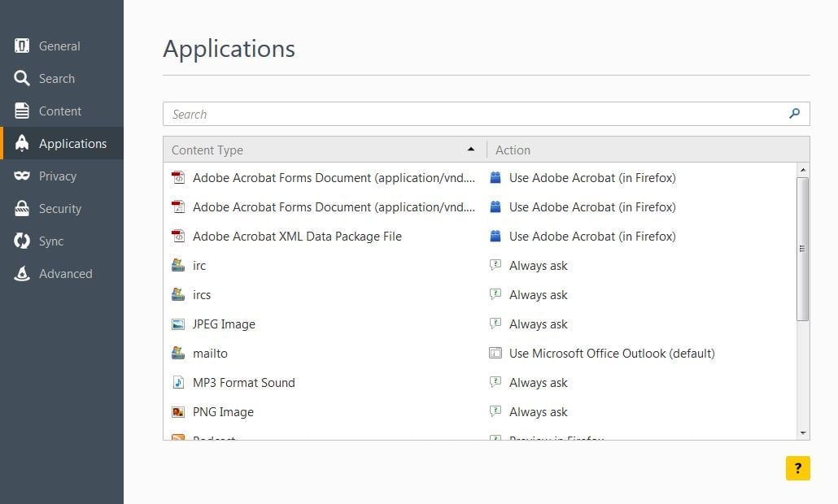Open the Security preferences tab

pyautogui.click(x=62, y=208)
